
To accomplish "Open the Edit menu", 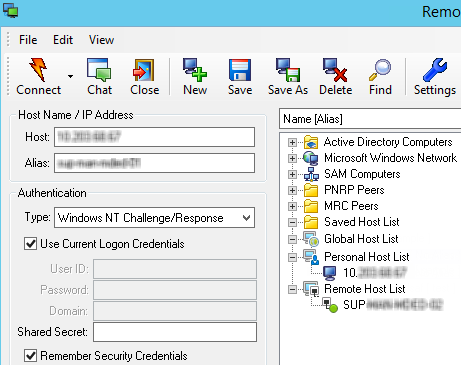I will pyautogui.click(x=63, y=40).
